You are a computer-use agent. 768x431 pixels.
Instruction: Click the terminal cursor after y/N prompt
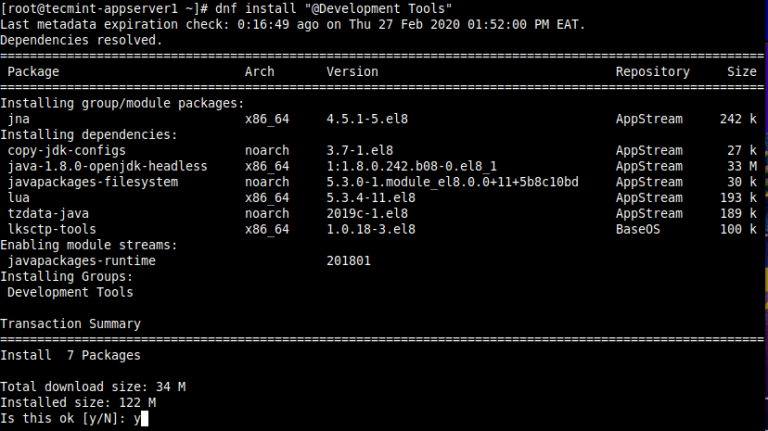144,419
